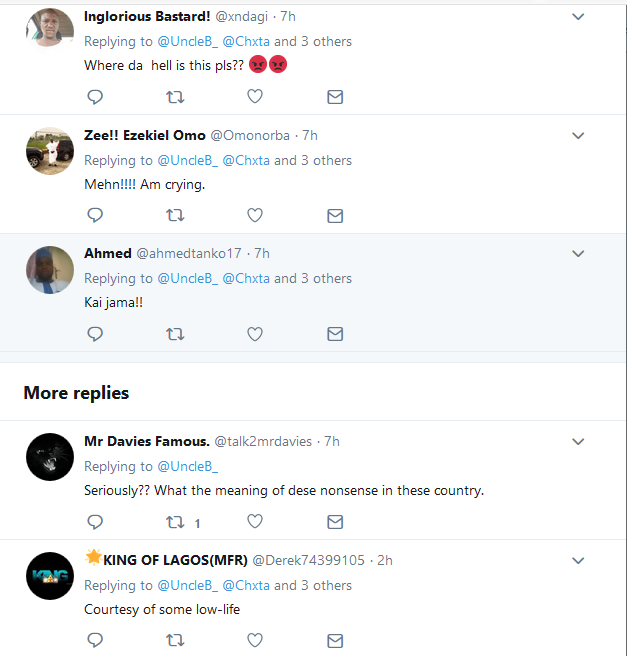Reply to Inglorious Bastard's tweet
627x656 pixels.
(x=95, y=97)
